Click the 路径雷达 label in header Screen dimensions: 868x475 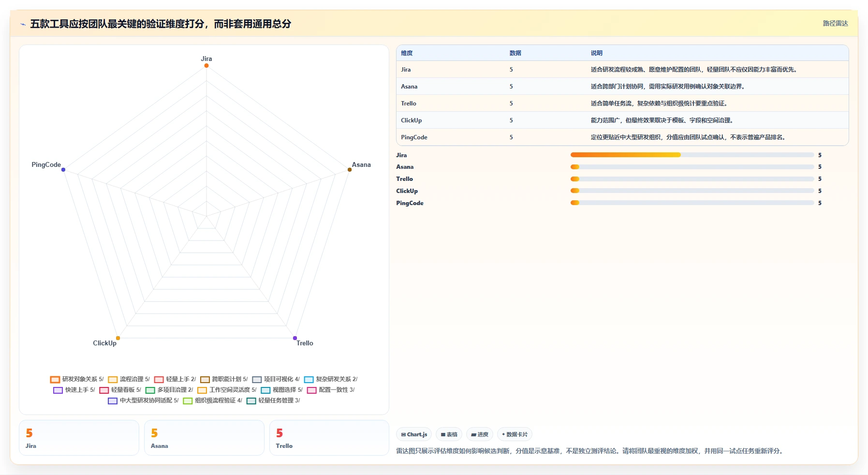pos(835,23)
